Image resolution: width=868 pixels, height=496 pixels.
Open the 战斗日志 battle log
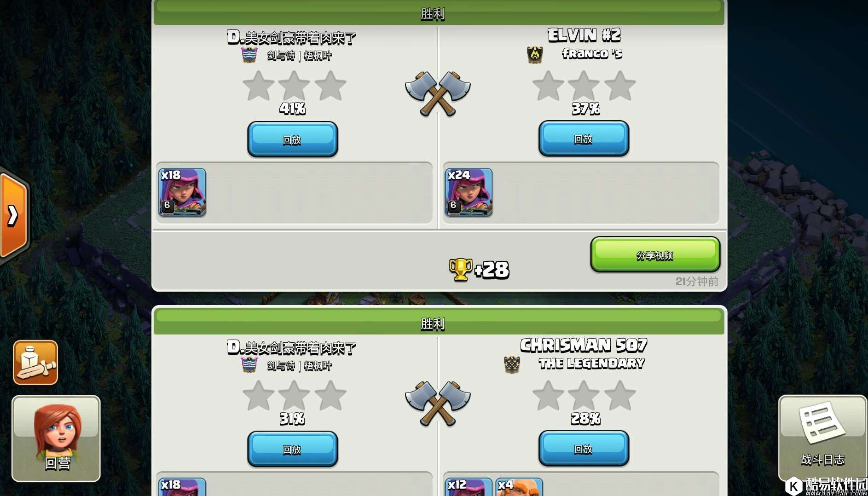click(822, 438)
